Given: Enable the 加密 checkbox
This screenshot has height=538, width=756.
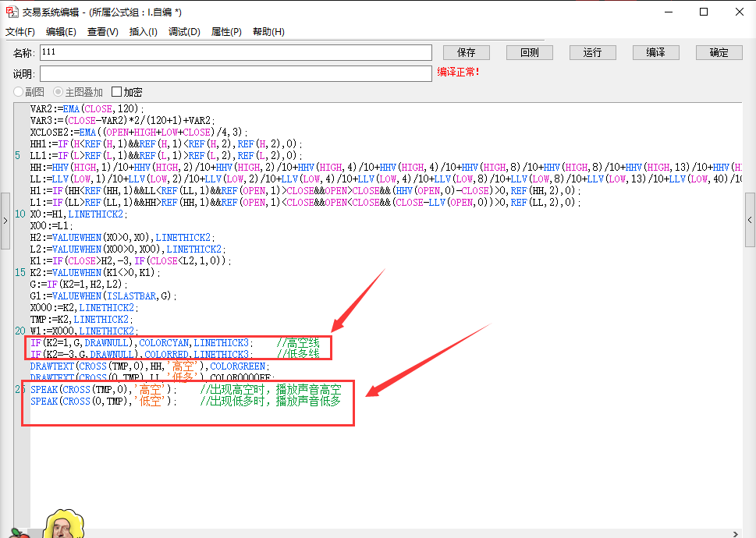Looking at the screenshot, I should click(117, 92).
